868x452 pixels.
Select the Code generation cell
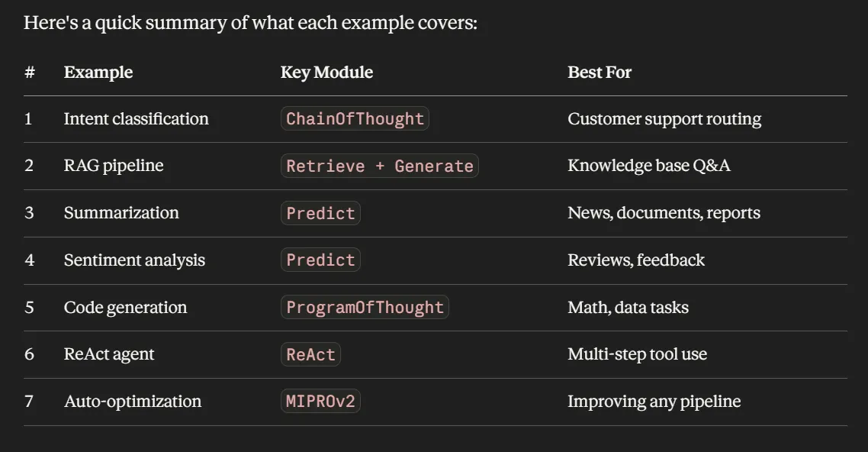coord(126,308)
